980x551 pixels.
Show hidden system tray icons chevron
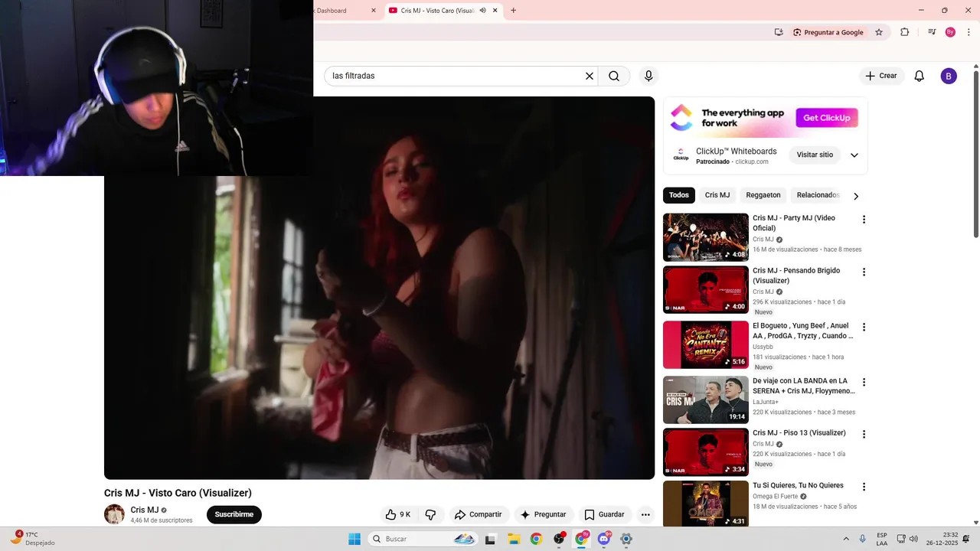pyautogui.click(x=846, y=539)
